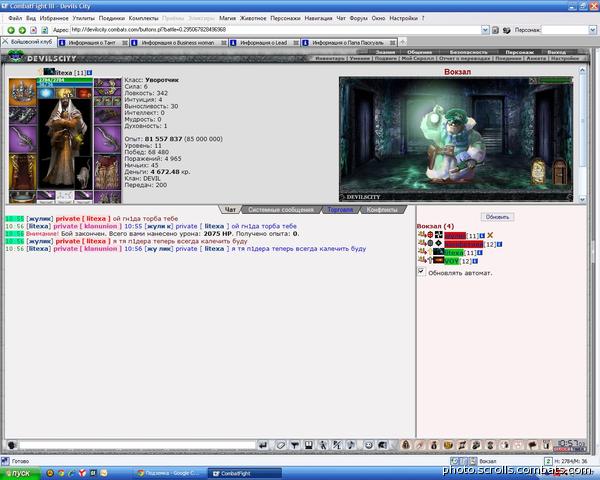Click the small cat pet image on character

point(83,173)
